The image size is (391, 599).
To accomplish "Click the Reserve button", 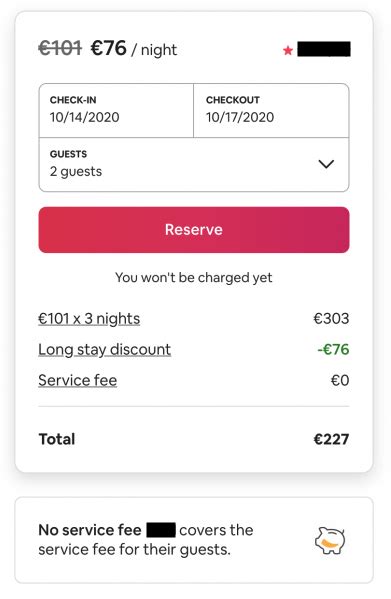I will click(194, 230).
